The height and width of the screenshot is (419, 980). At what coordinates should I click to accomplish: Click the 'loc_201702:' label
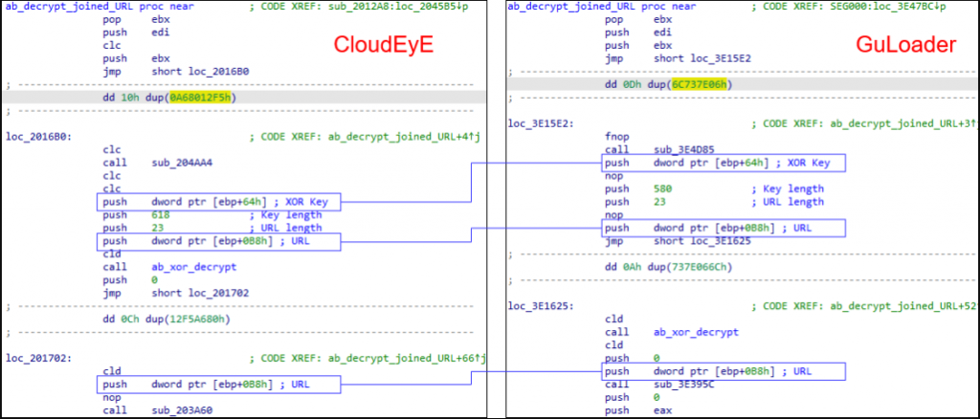pyautogui.click(x=36, y=358)
